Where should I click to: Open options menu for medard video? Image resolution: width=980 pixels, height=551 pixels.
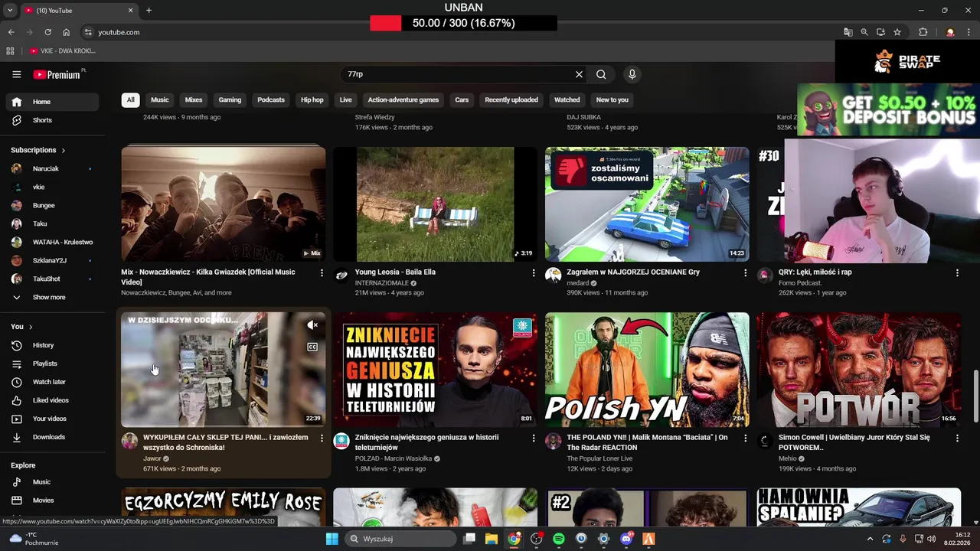click(745, 273)
